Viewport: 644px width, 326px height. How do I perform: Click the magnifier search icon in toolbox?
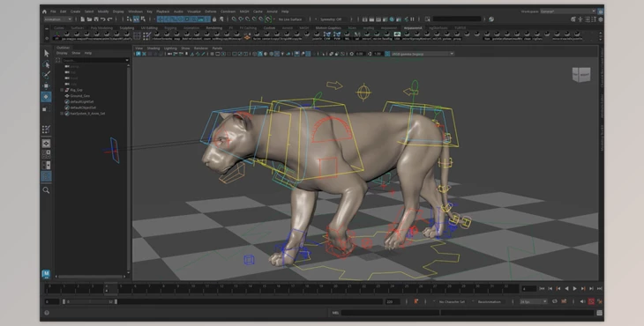(46, 189)
